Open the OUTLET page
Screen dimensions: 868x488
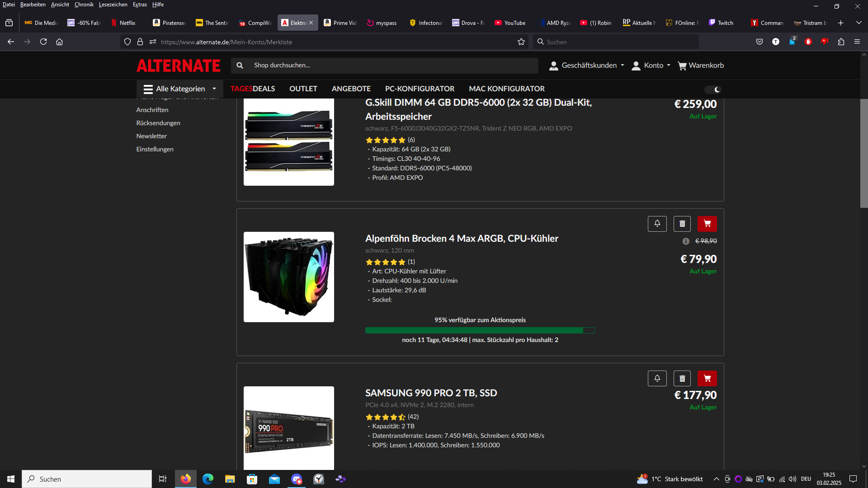303,89
